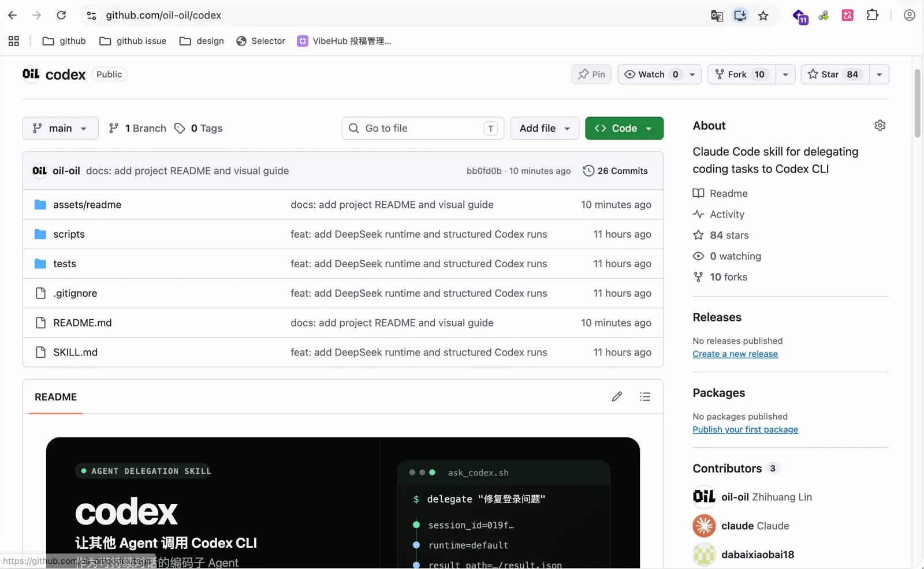This screenshot has height=569, width=924.
Task: Open the commit message on the tests row
Action: coord(419,264)
